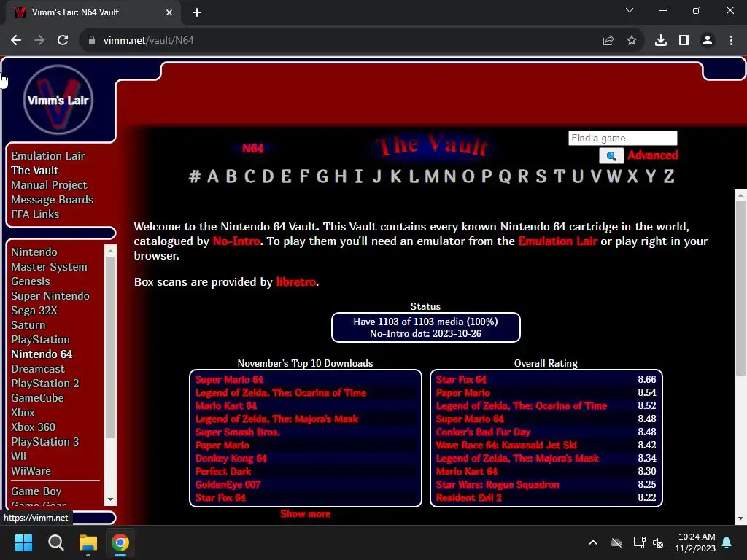This screenshot has width=747, height=560.
Task: Open File Explorer from taskbar
Action: (88, 542)
